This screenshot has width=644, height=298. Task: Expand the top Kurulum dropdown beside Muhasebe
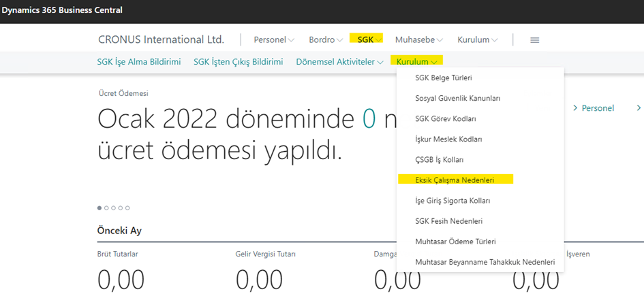(x=478, y=40)
